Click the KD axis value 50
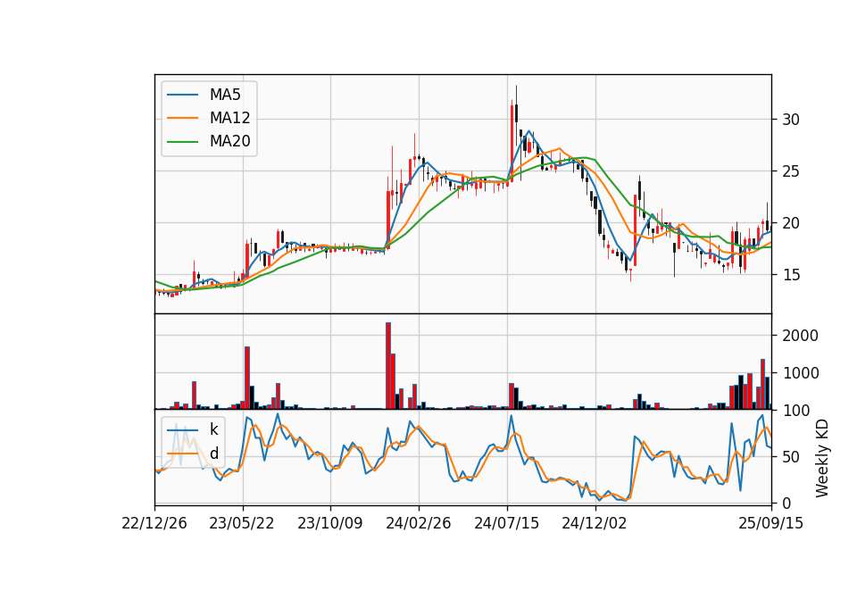This screenshot has height=616, width=857. pyautogui.click(x=791, y=457)
